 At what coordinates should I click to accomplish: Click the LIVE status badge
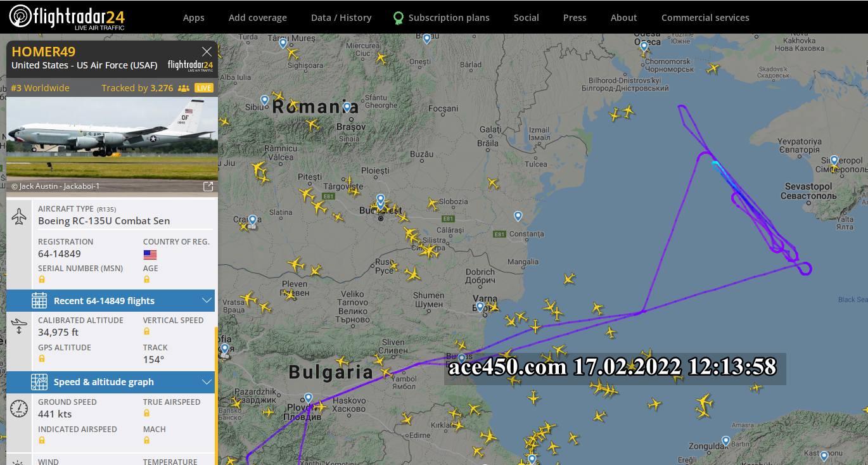click(204, 88)
